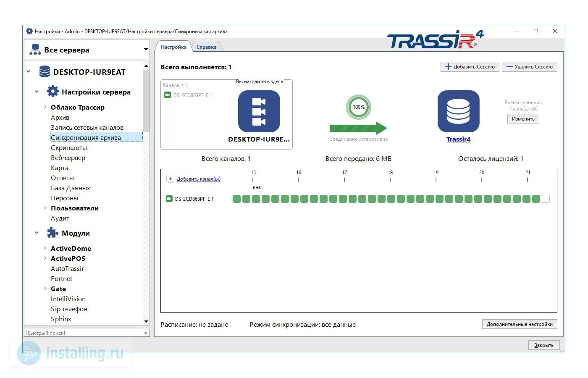Collapse the Модули section
The height and width of the screenshot is (378, 588).
[37, 233]
